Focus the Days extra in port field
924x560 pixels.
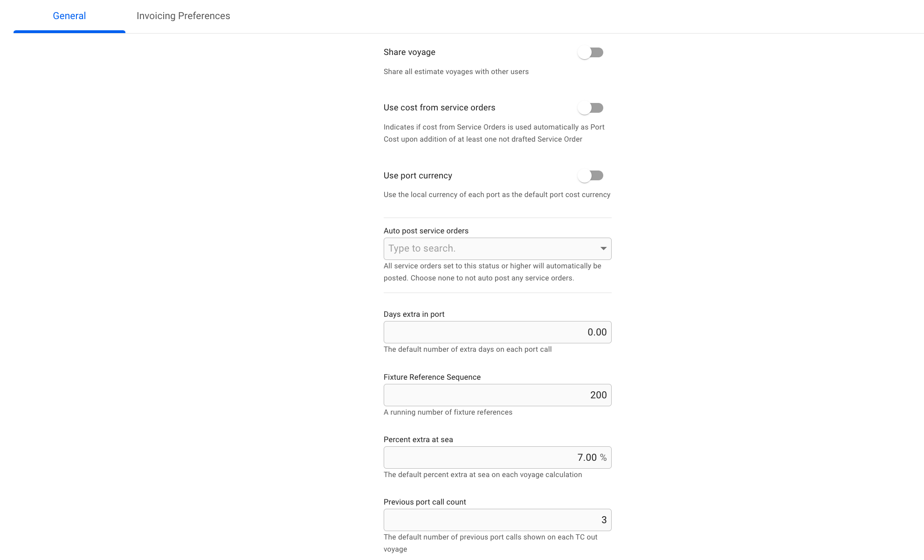(497, 332)
